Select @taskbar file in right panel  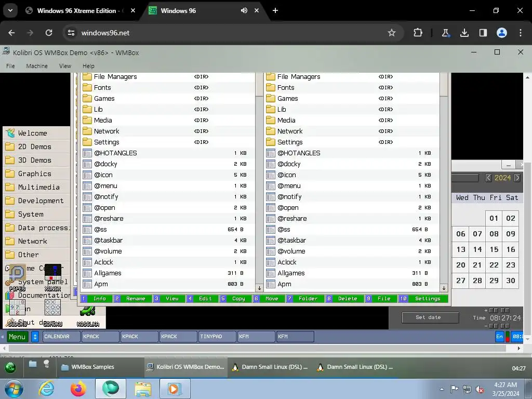click(x=352, y=240)
